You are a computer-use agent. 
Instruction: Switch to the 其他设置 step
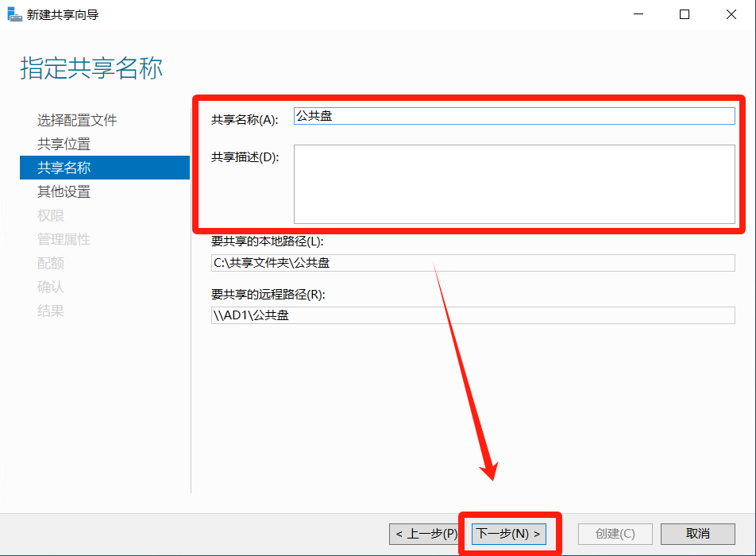click(x=64, y=192)
